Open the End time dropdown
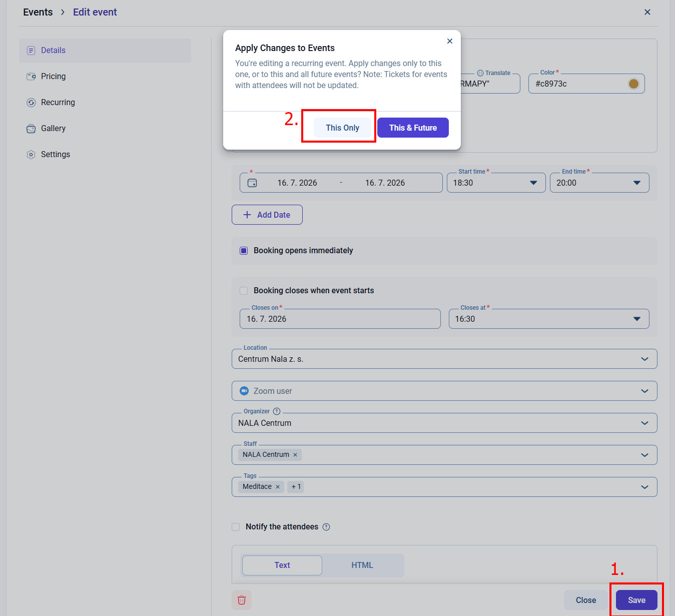The image size is (675, 616). (x=637, y=183)
